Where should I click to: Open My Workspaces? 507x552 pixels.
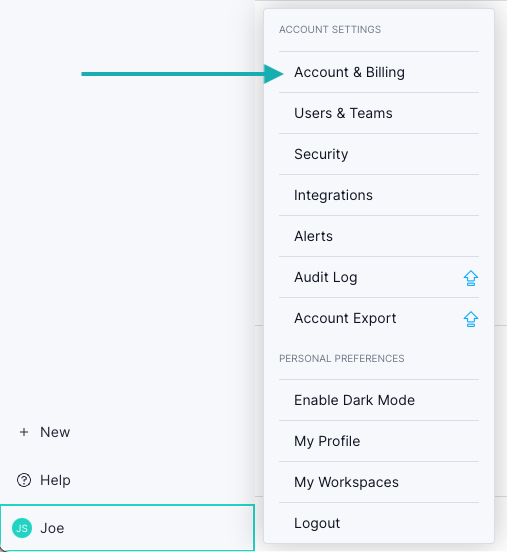coord(379,482)
